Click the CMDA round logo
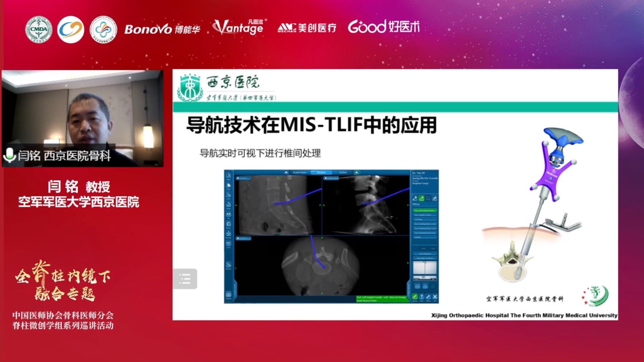This screenshot has width=644, height=362. coord(39,29)
